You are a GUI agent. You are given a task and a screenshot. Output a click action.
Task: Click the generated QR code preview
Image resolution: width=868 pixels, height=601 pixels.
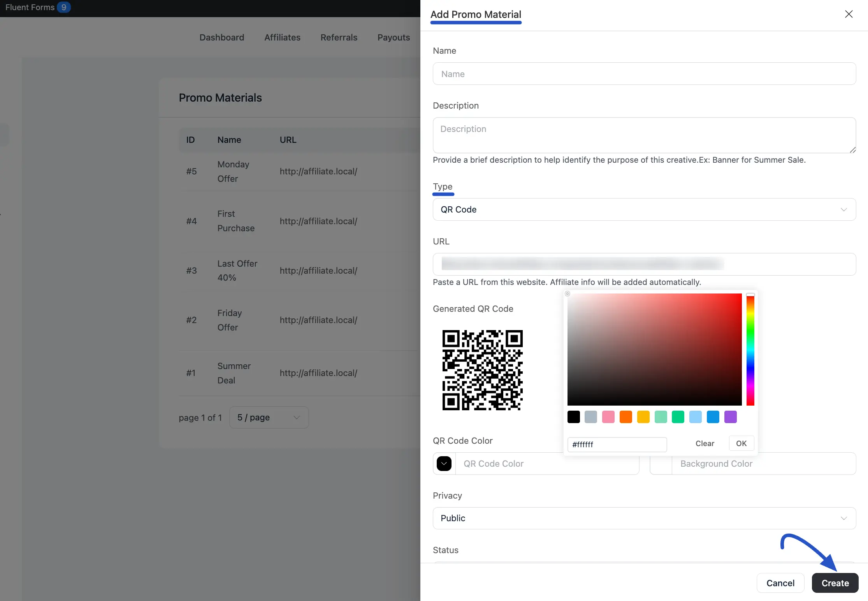coord(482,370)
